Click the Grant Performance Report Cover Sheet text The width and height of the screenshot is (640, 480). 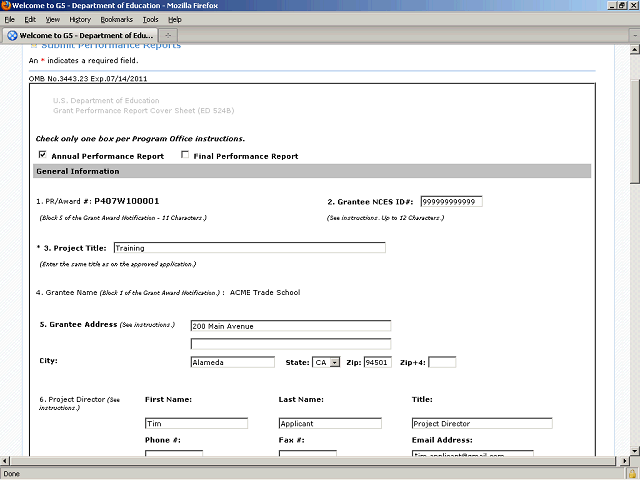coord(143,111)
